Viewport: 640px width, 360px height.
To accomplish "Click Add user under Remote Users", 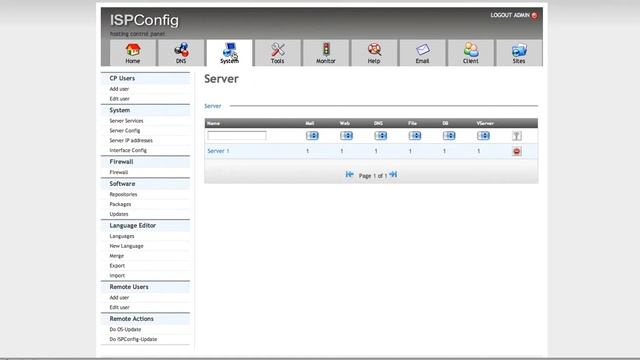I will pos(119,298).
